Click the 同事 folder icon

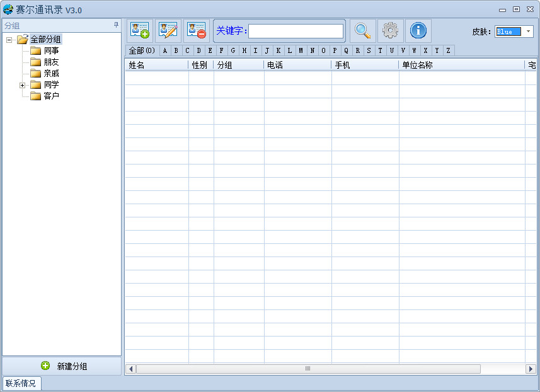point(35,51)
